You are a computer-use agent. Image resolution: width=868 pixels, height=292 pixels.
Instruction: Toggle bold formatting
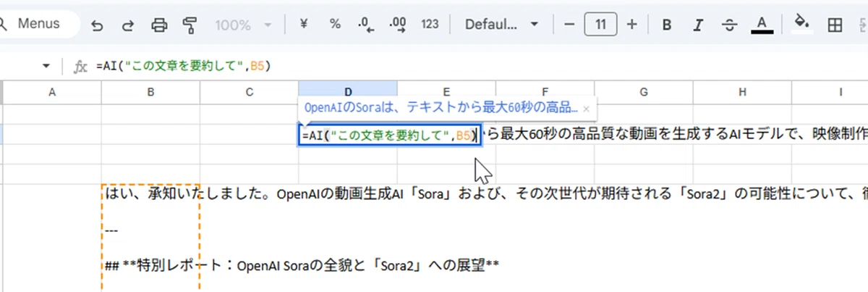(x=667, y=25)
